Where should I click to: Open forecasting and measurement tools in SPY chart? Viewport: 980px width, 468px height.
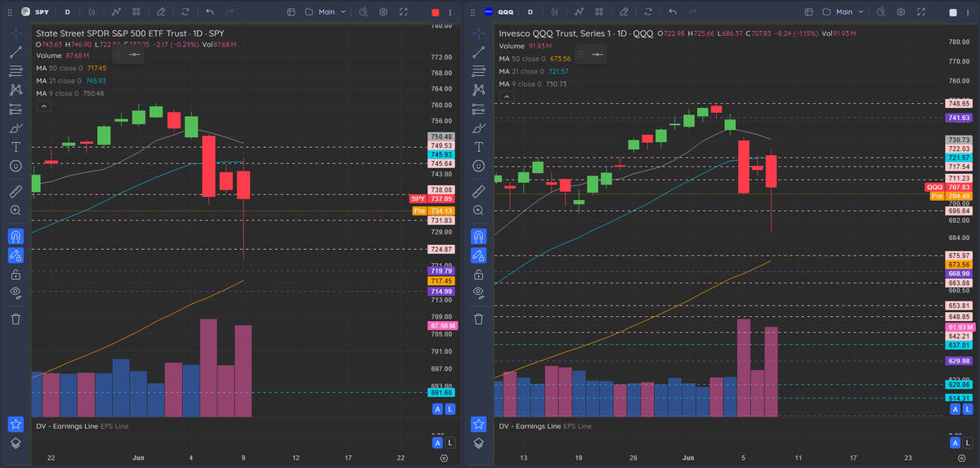tap(16, 109)
